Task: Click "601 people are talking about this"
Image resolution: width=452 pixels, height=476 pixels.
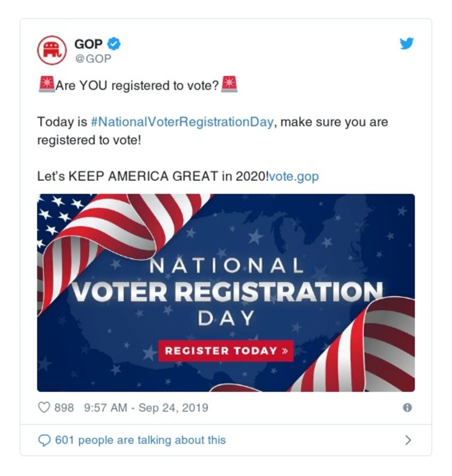Action: 140,440
